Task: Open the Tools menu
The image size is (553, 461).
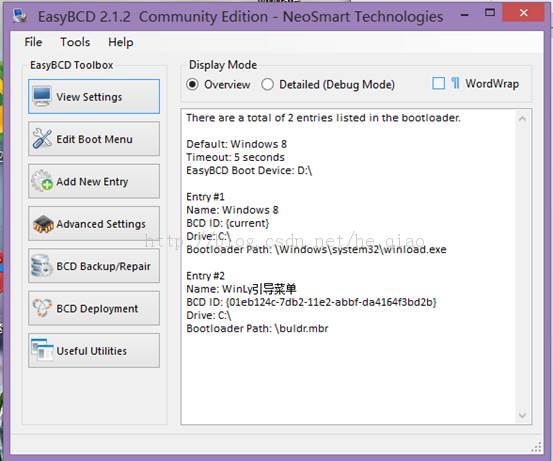Action: (x=75, y=42)
